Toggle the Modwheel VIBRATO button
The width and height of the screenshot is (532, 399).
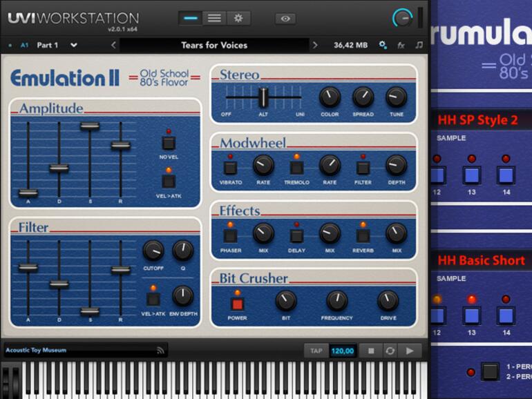[x=230, y=168]
